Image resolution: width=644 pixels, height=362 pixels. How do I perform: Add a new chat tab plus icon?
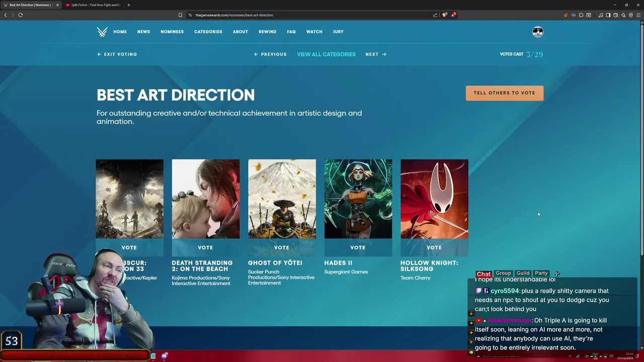(x=557, y=274)
